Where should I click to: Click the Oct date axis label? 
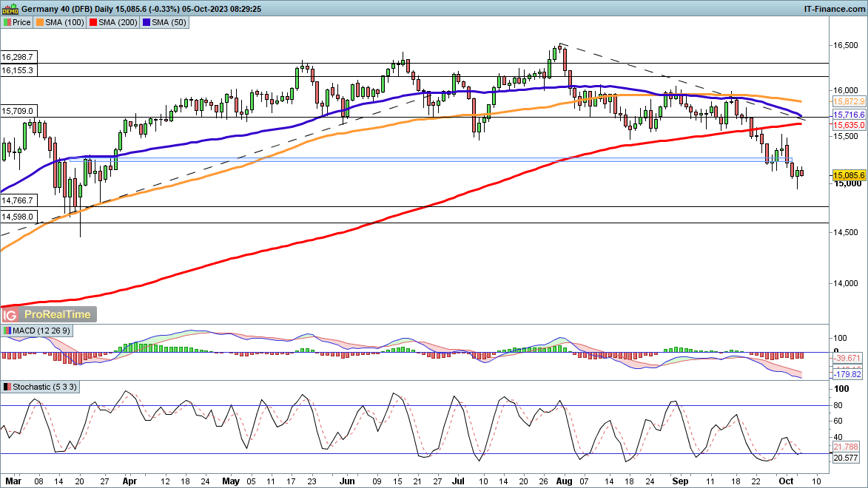(x=787, y=481)
